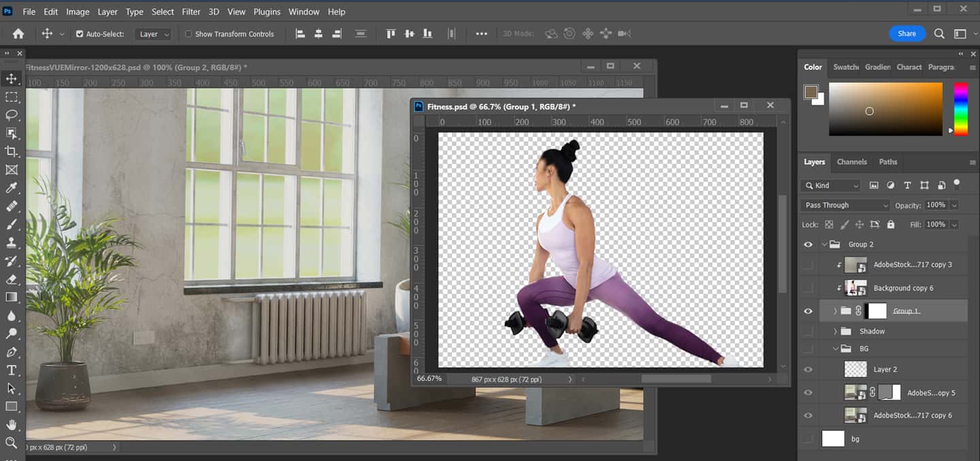Open the Auto-Select Layer dropdown
The image size is (980, 461).
tap(153, 34)
